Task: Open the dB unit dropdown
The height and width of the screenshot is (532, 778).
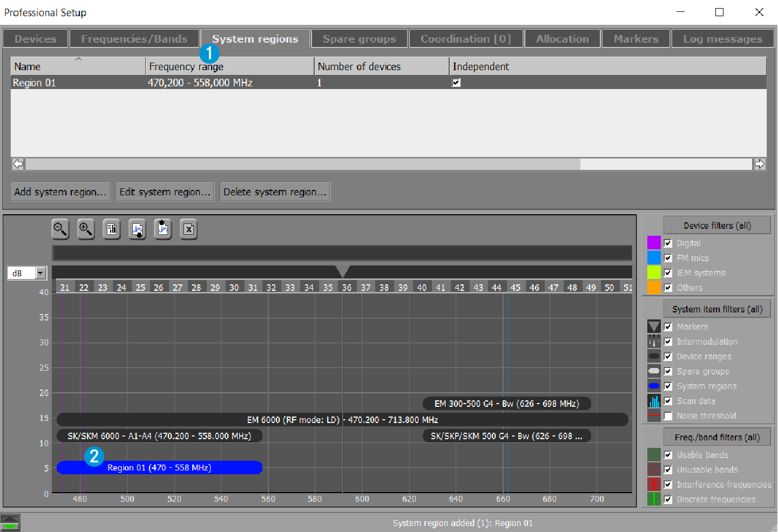Action: [40, 273]
